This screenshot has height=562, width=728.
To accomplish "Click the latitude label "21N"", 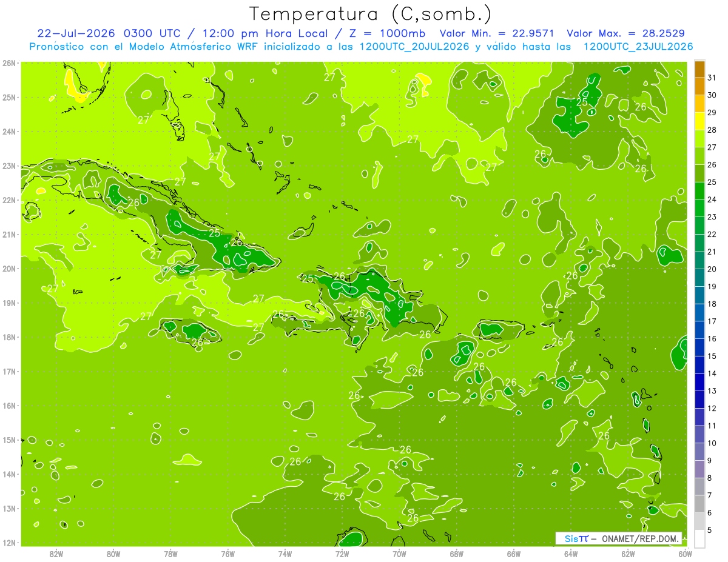I will pyautogui.click(x=9, y=235).
